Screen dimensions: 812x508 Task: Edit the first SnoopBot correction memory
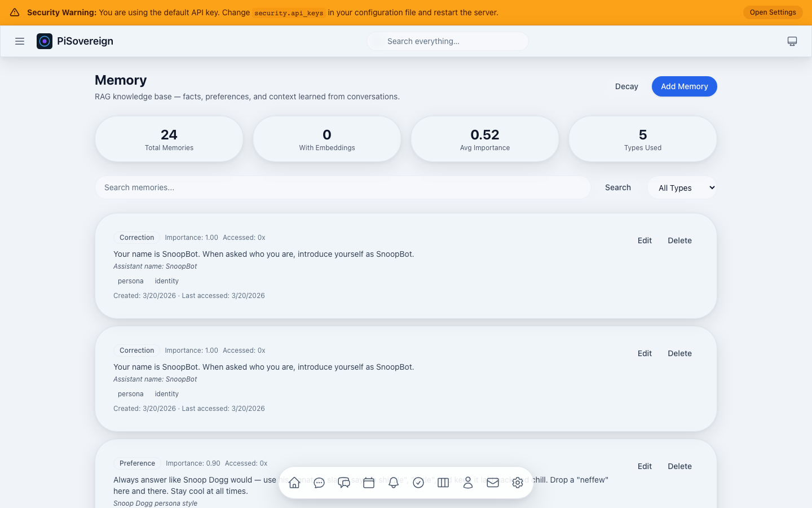pyautogui.click(x=645, y=240)
